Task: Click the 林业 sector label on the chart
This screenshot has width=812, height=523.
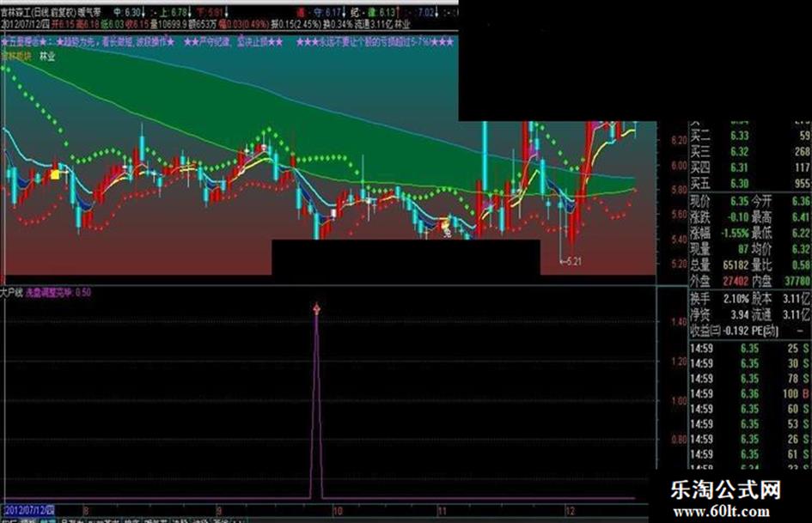Action: [47, 57]
